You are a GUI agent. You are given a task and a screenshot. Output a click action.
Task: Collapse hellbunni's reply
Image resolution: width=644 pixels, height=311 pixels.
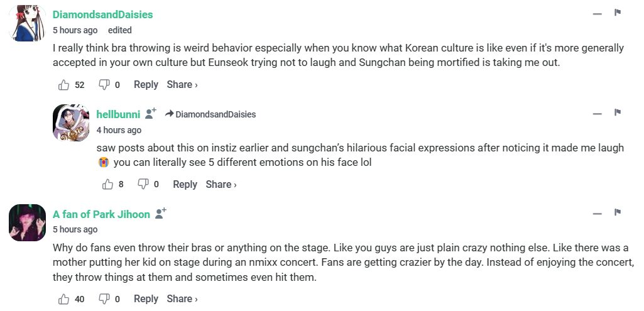pos(597,114)
